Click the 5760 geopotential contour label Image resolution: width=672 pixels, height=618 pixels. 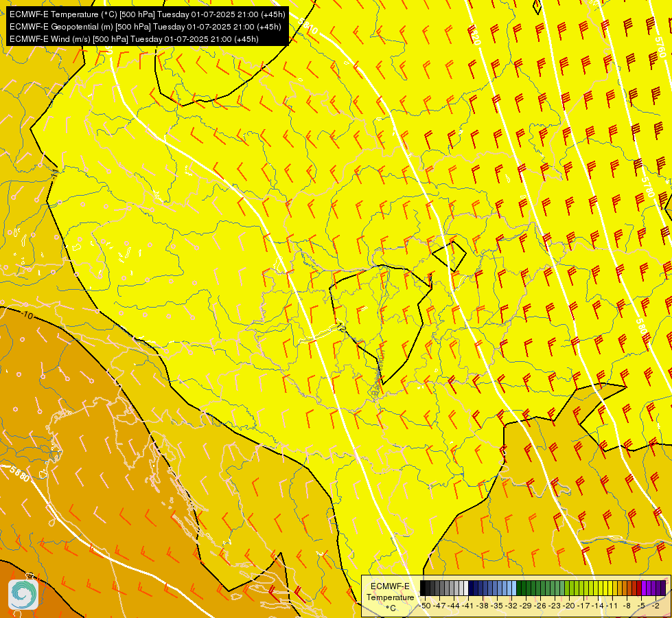click(x=660, y=47)
